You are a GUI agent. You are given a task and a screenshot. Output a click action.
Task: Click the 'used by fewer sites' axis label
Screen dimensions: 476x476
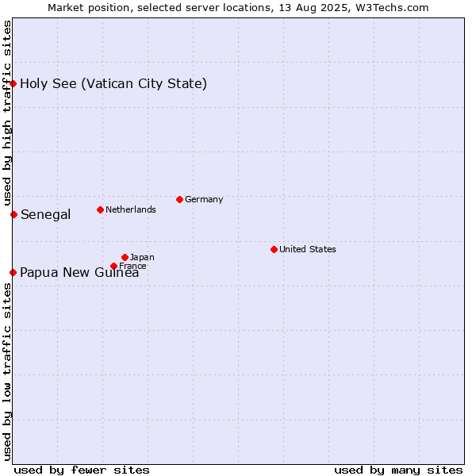pos(82,470)
